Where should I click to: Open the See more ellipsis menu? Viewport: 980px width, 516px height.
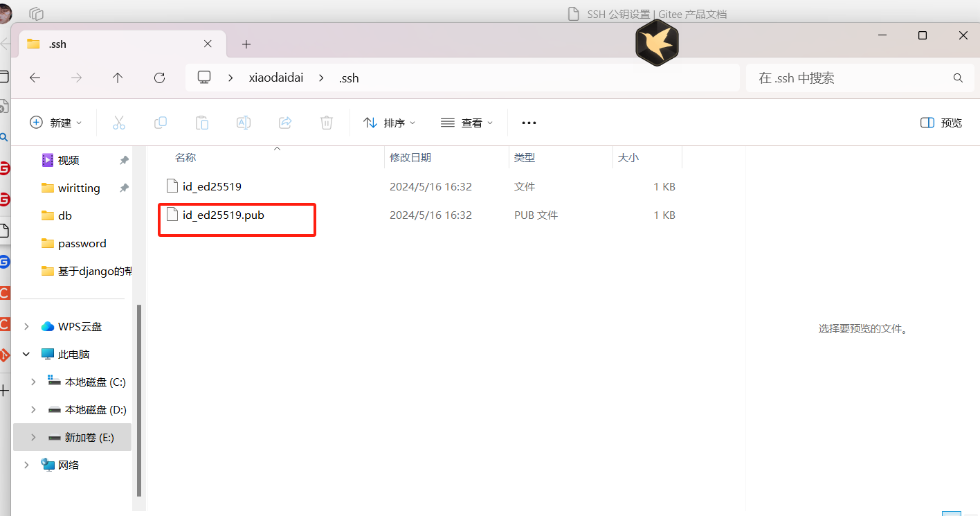(x=529, y=123)
